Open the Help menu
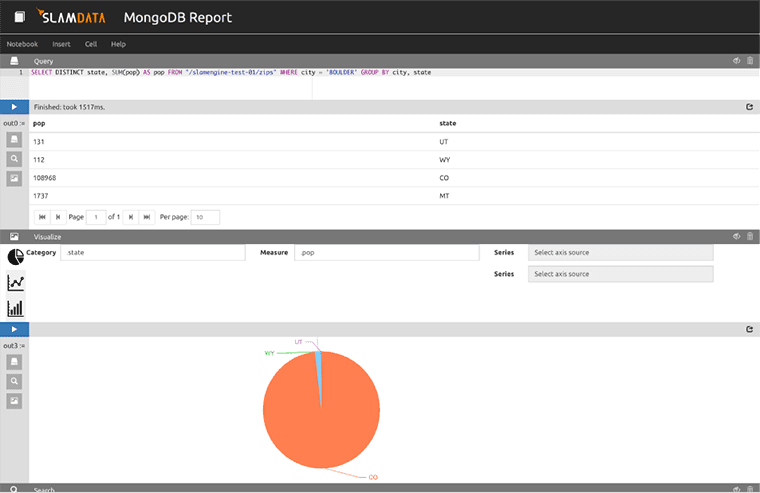 coord(118,44)
